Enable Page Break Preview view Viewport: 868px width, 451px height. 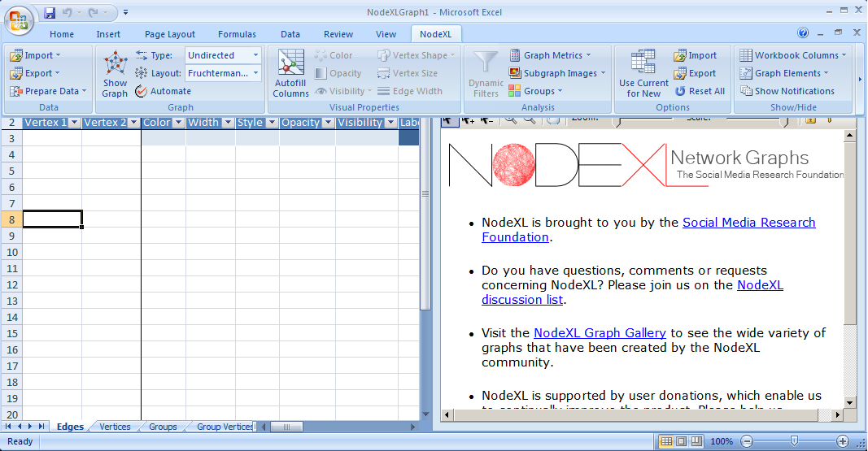tap(697, 441)
